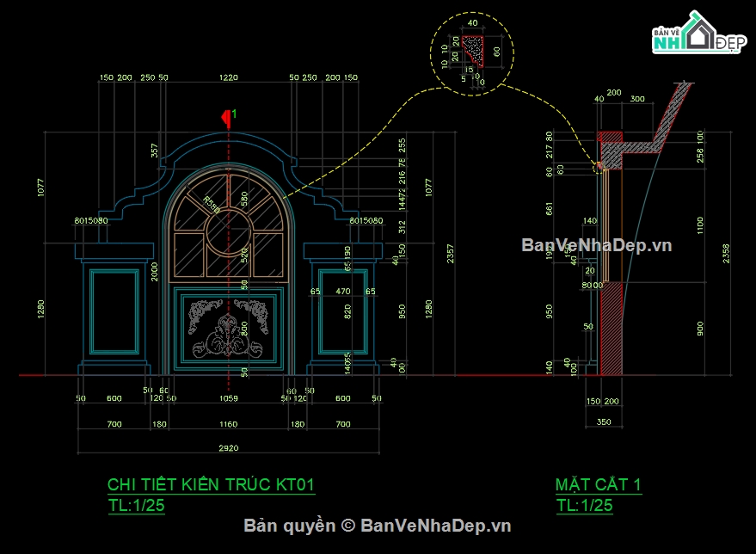The height and width of the screenshot is (554, 756).
Task: Select the MẶT CẮT 1 title
Action: point(599,485)
